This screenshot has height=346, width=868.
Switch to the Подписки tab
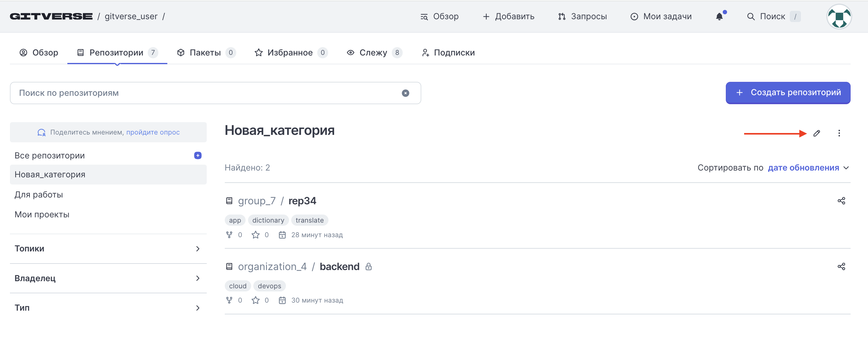pos(448,52)
